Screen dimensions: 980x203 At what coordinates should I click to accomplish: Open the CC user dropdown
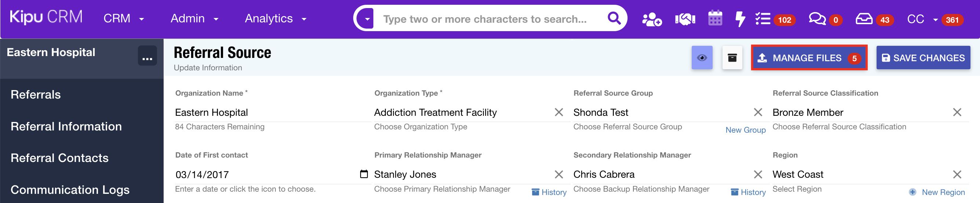point(922,19)
